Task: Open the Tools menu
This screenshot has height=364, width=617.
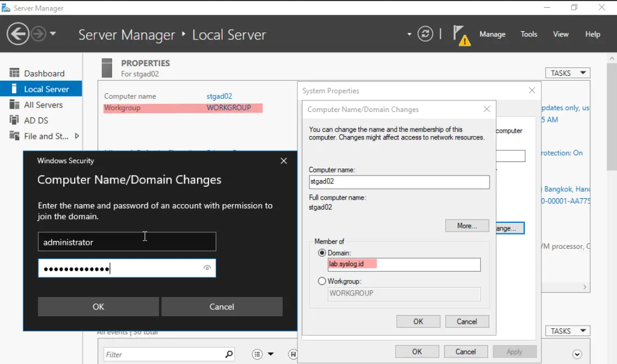Action: 529,34
